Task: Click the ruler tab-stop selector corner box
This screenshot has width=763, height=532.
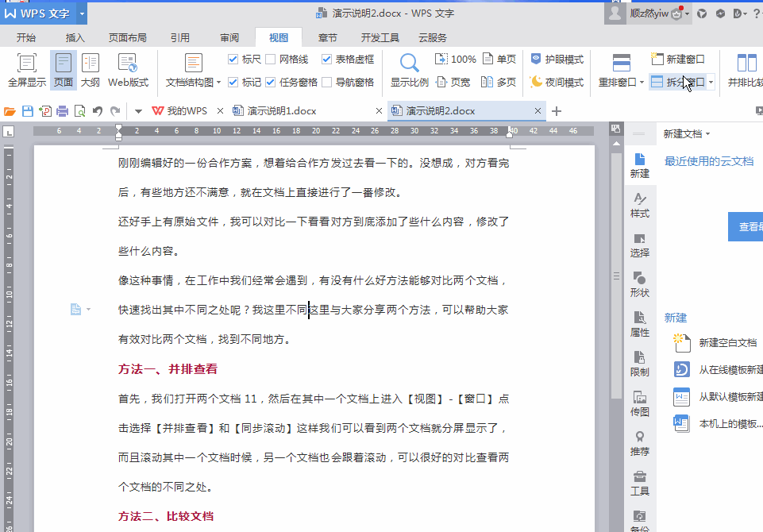Action: (x=8, y=132)
